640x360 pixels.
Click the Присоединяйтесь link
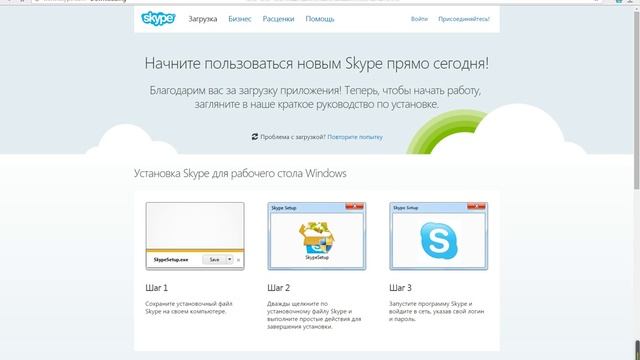(464, 19)
